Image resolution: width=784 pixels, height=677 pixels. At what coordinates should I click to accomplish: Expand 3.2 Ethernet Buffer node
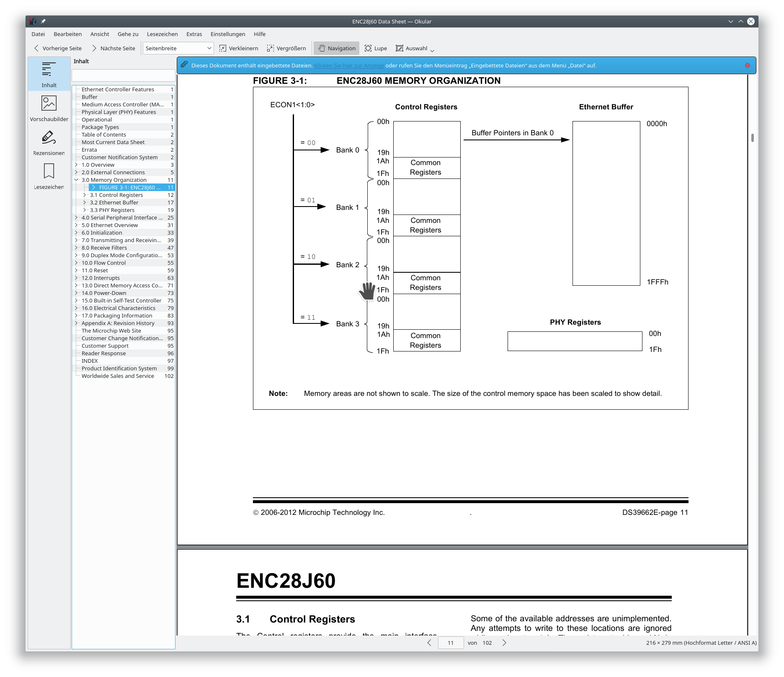85,202
